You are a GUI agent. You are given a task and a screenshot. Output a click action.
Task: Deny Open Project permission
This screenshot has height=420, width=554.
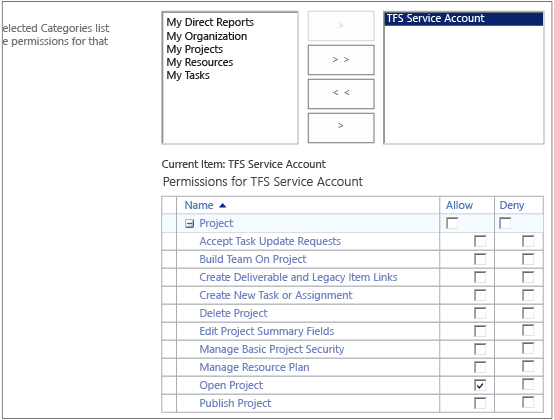(x=528, y=384)
